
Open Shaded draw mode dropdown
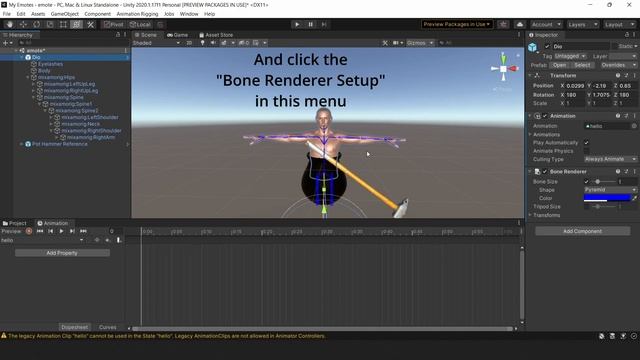[156, 43]
